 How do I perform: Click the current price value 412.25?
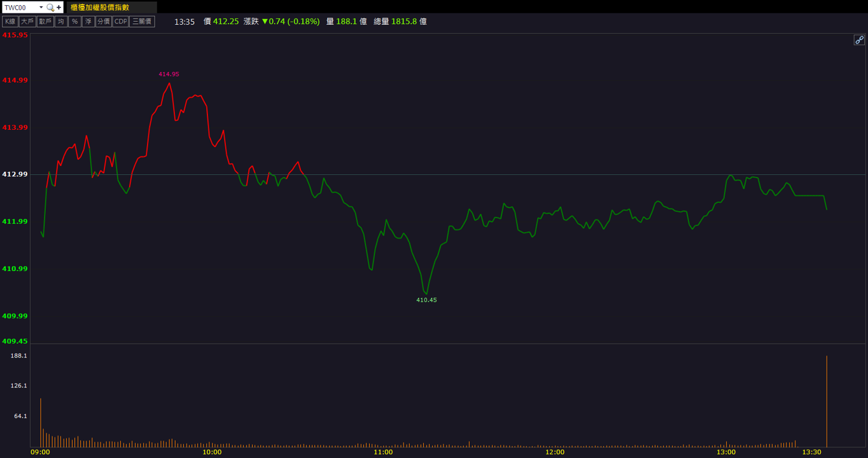tap(226, 22)
